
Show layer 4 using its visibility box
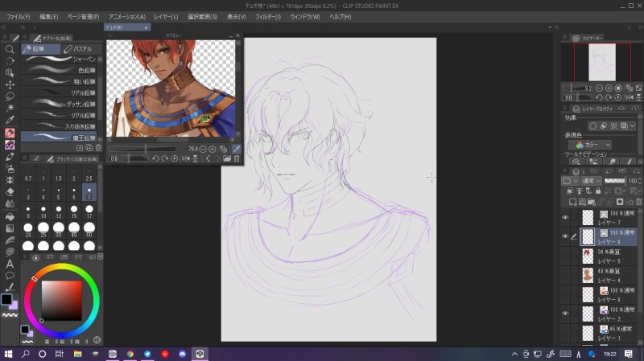coord(565,275)
